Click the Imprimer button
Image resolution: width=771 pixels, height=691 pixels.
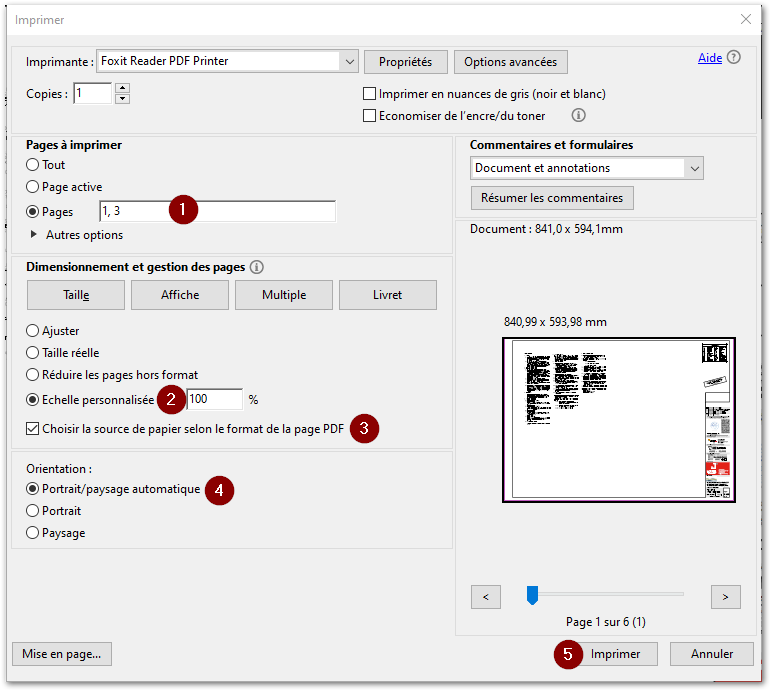615,654
